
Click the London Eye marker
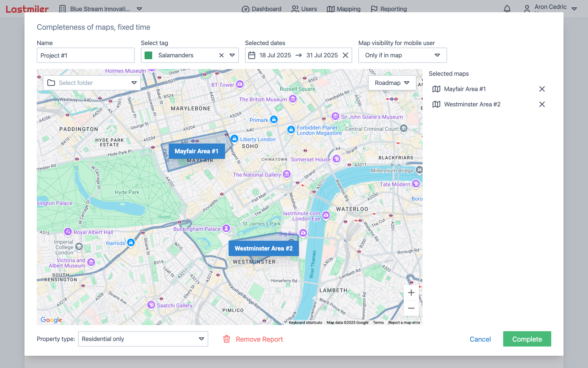click(326, 215)
